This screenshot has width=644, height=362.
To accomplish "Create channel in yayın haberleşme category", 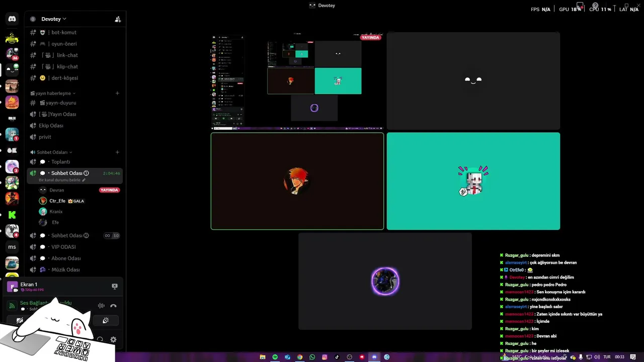I will 117,93.
